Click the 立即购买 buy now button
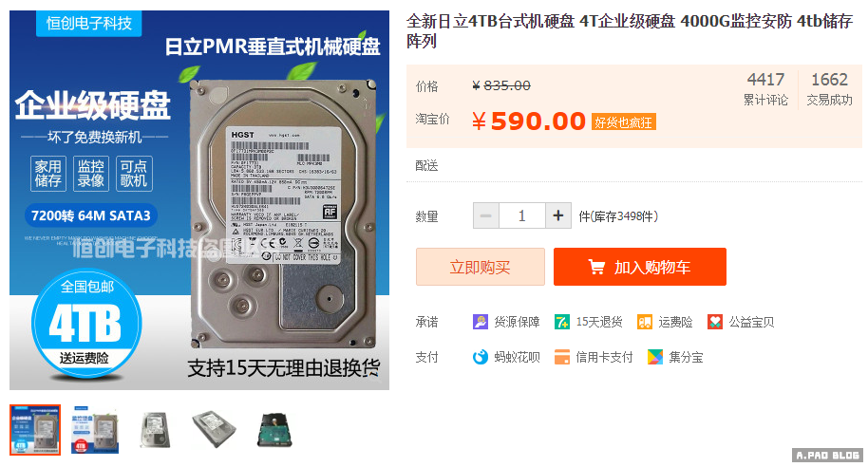Image resolution: width=868 pixels, height=467 pixels. pos(480,267)
